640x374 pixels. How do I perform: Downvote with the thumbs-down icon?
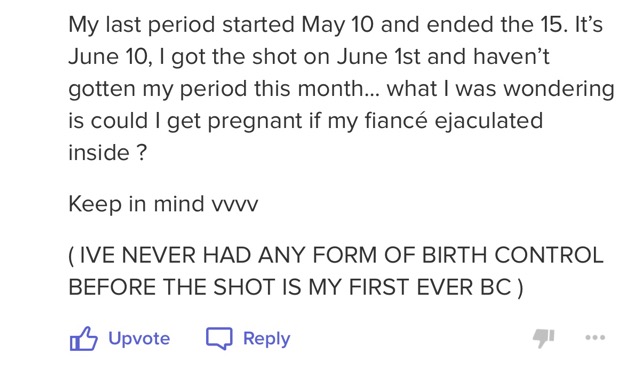tap(544, 338)
